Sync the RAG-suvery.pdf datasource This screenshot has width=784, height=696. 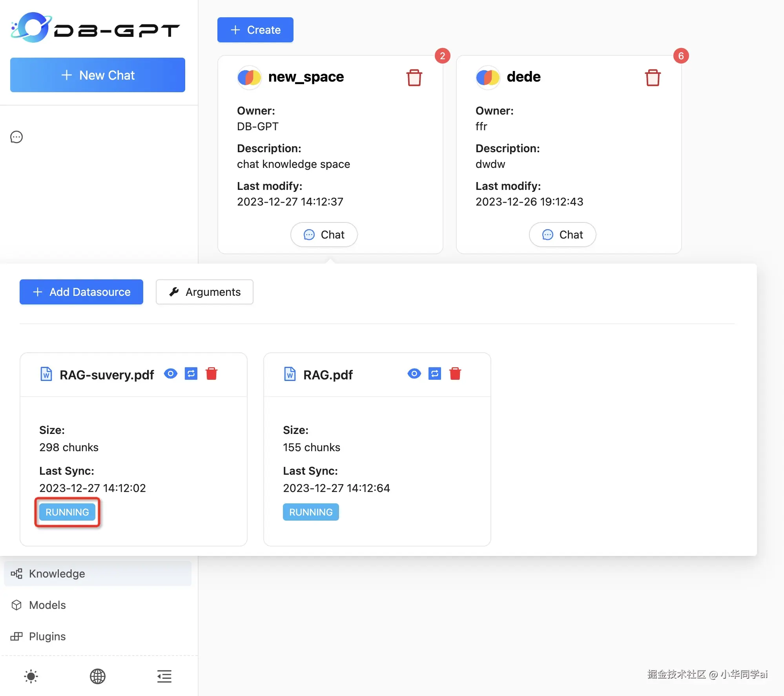191,374
